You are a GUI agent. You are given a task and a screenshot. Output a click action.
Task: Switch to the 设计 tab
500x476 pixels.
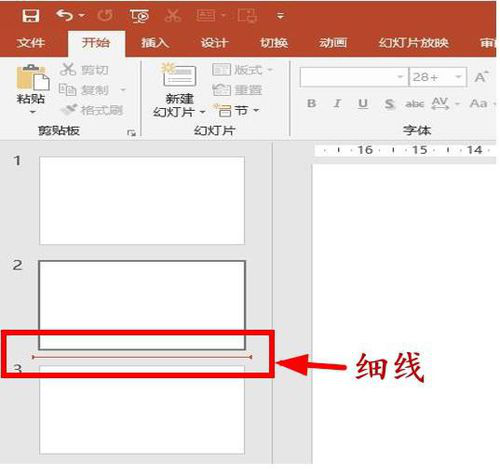point(214,43)
